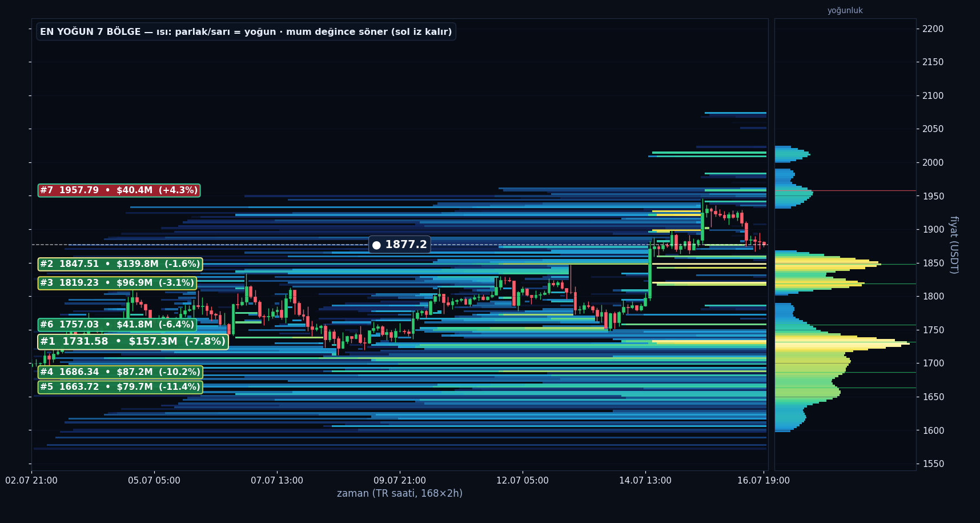Click the zaman (TR saati) axis title
The image size is (980, 523).
coord(400,493)
